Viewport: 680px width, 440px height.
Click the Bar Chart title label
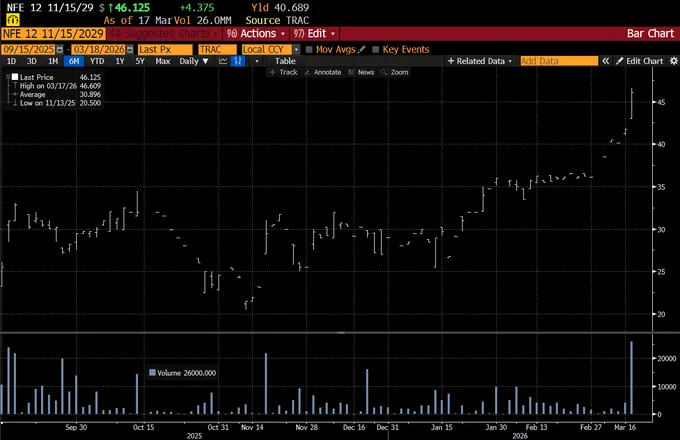[x=650, y=34]
